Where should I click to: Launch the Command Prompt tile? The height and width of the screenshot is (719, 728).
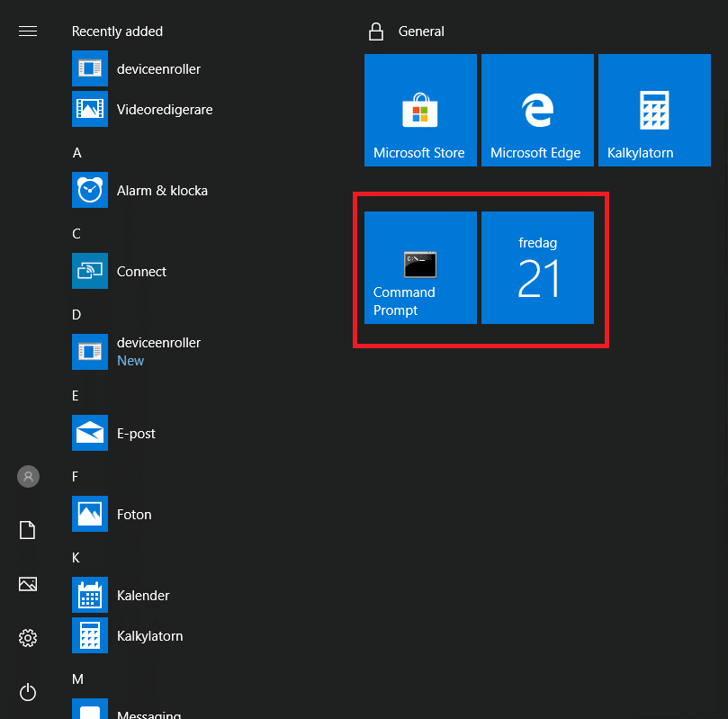coord(420,268)
